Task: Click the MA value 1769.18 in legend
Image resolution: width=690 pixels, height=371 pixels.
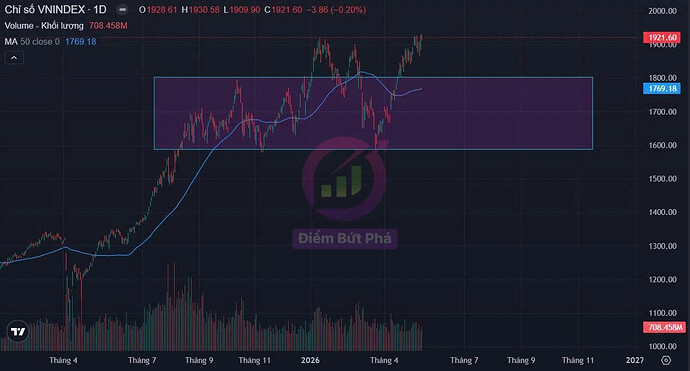Action: [81, 41]
